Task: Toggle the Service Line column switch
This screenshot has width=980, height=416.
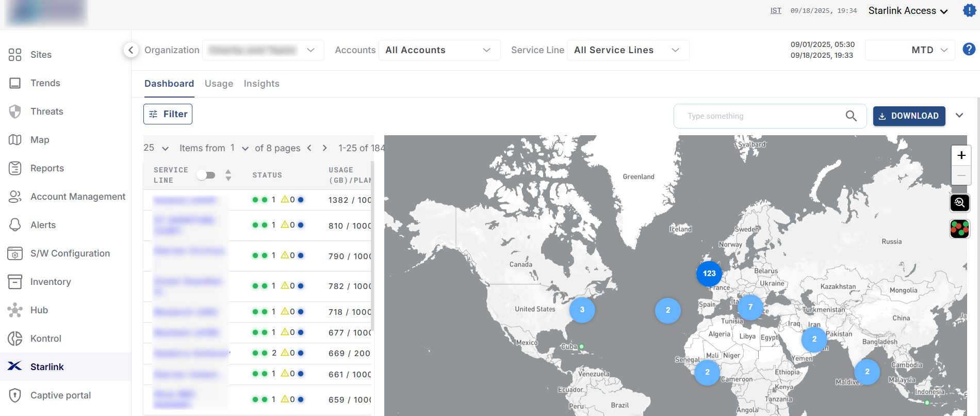Action: 206,175
